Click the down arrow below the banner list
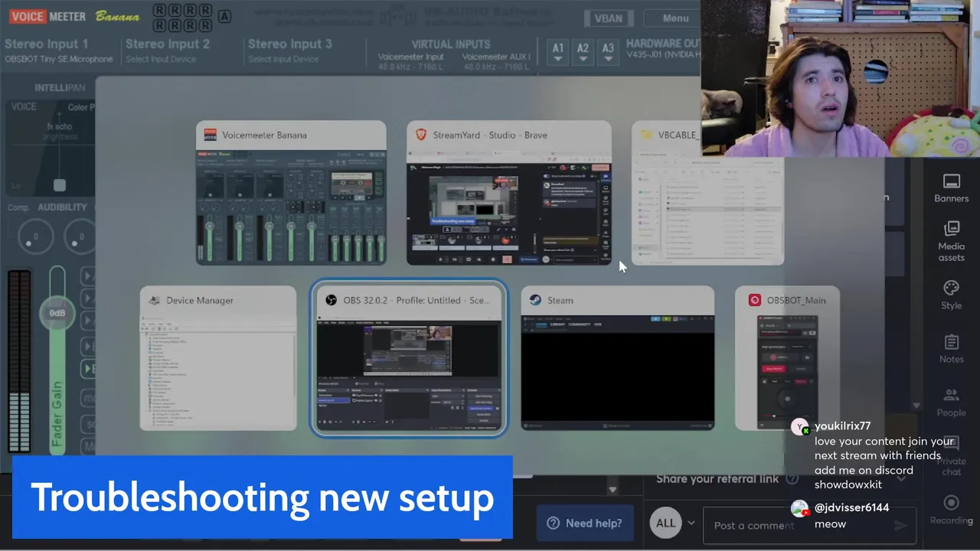 tap(612, 490)
